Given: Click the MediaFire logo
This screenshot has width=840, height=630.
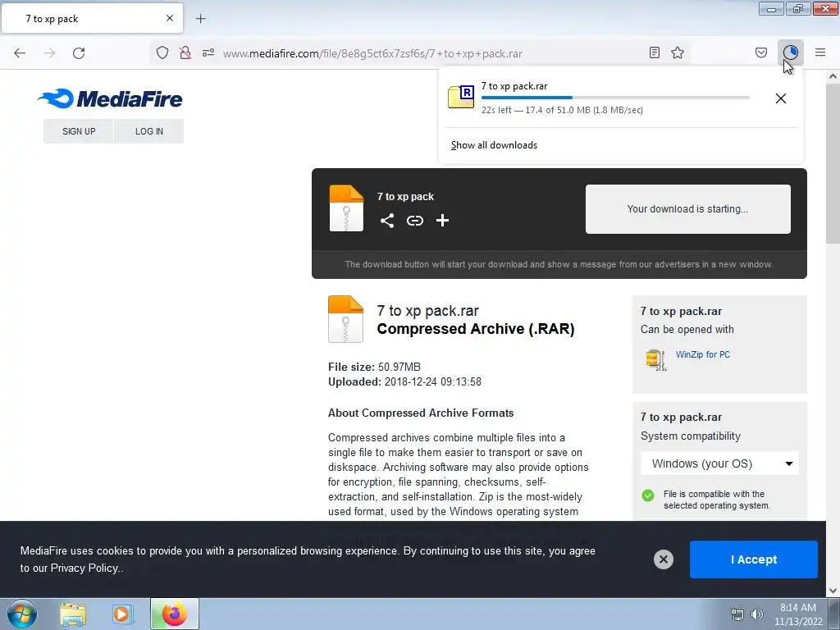Looking at the screenshot, I should 110,98.
